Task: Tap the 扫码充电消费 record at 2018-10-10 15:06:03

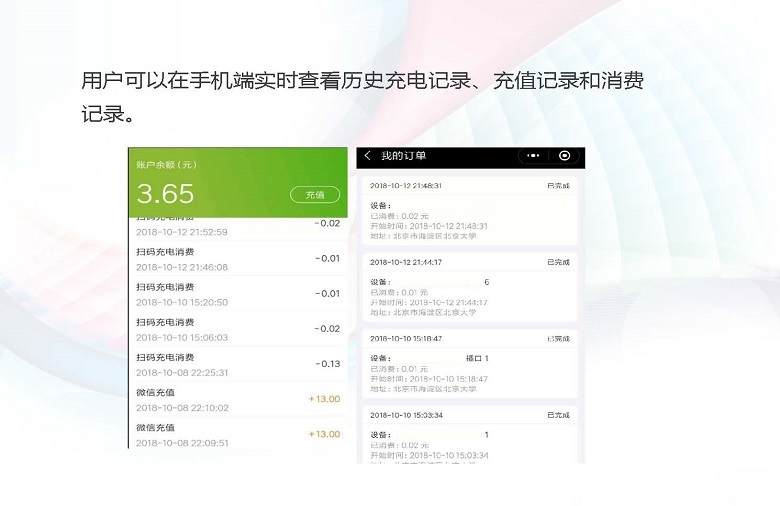Action: pos(238,329)
